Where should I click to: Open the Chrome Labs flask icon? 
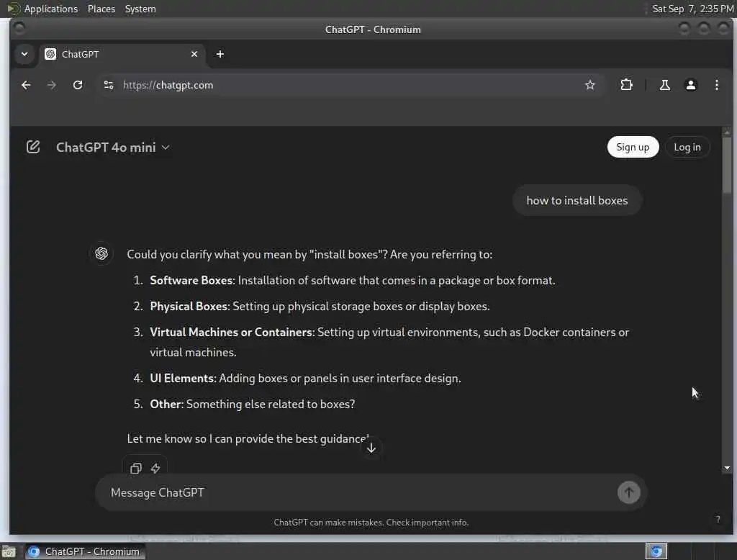pyautogui.click(x=664, y=85)
